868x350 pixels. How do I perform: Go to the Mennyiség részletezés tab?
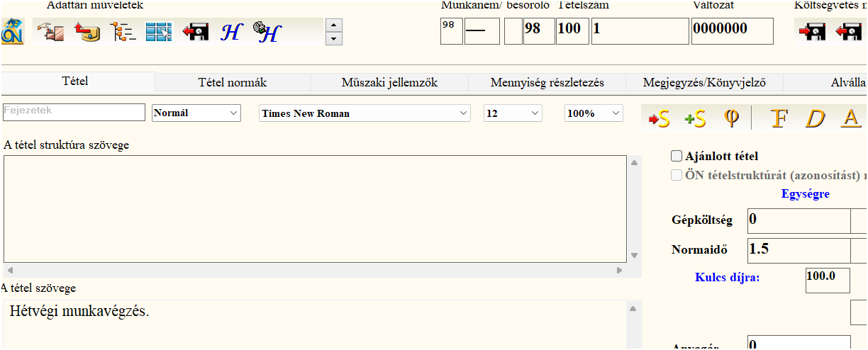[x=547, y=83]
